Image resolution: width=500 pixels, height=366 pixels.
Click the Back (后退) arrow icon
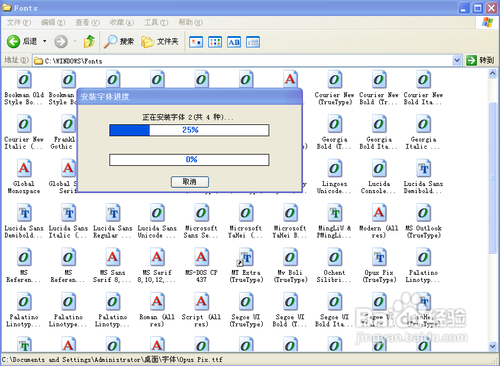13,42
